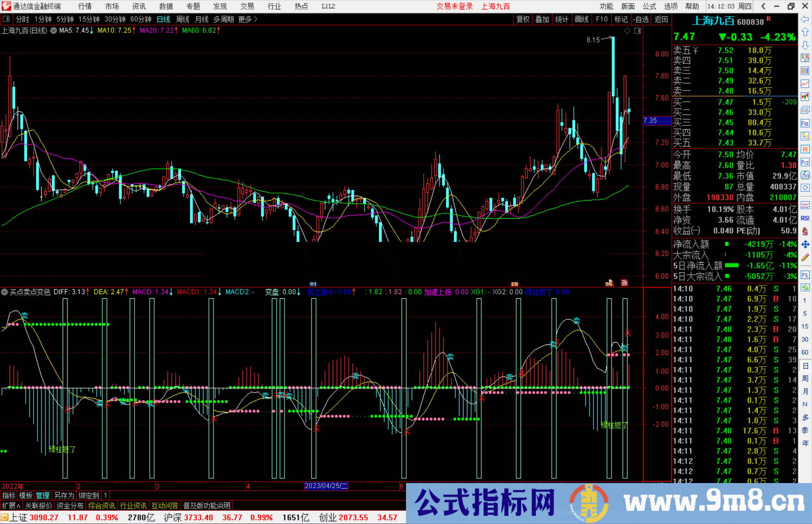Open the 资讯 menu
This screenshot has width=812, height=524.
pyautogui.click(x=138, y=6)
